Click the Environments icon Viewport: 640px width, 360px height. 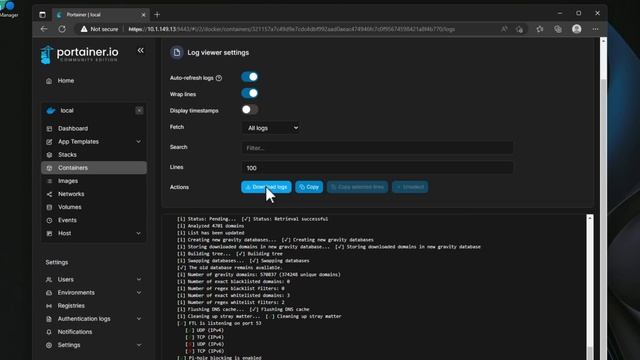click(49, 293)
